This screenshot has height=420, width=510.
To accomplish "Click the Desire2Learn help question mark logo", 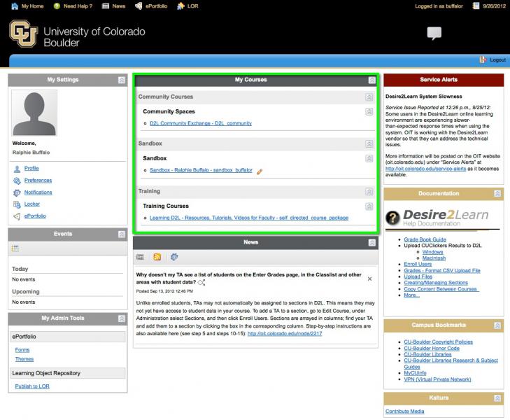I will tap(392, 218).
